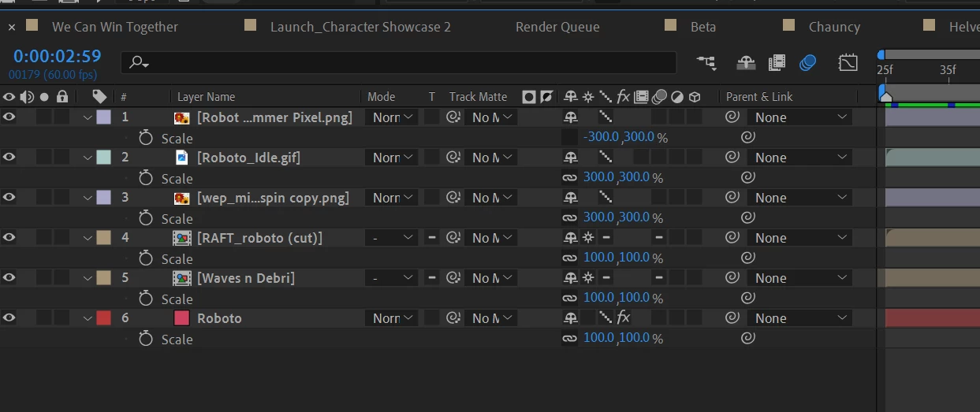The image size is (980, 412).
Task: Click the pick whip for layer 1 parent
Action: click(x=732, y=117)
